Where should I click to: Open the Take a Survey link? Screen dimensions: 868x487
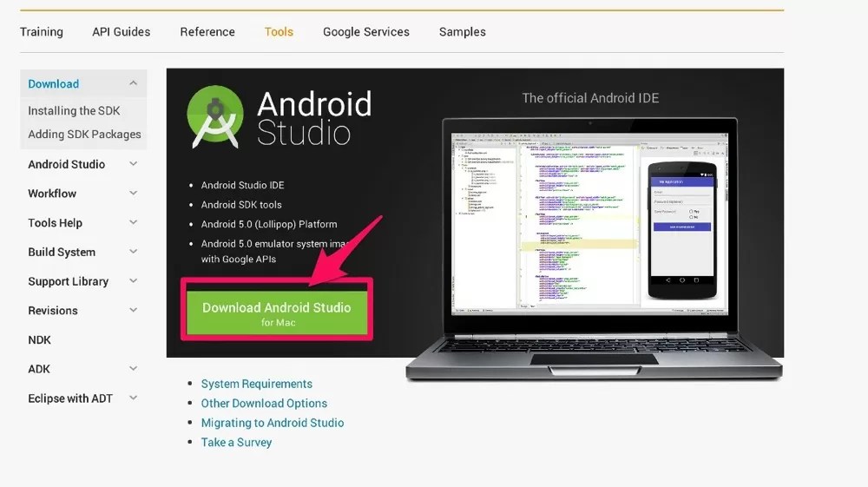click(x=236, y=442)
